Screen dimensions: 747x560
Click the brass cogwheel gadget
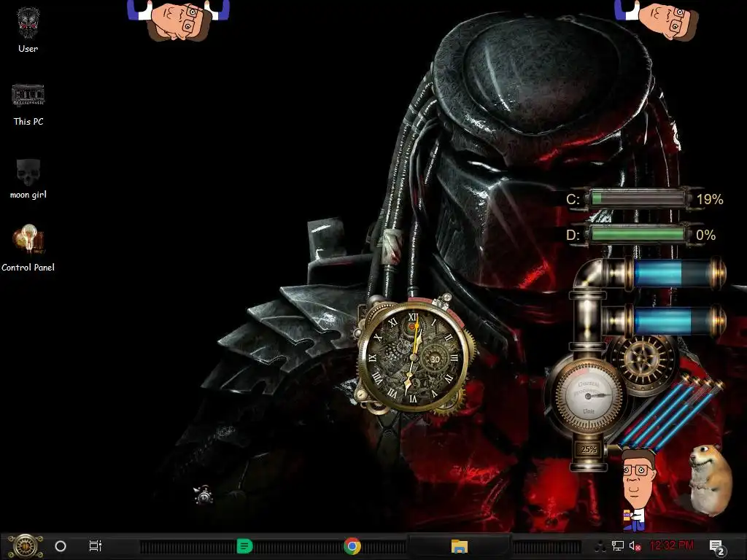[642, 360]
